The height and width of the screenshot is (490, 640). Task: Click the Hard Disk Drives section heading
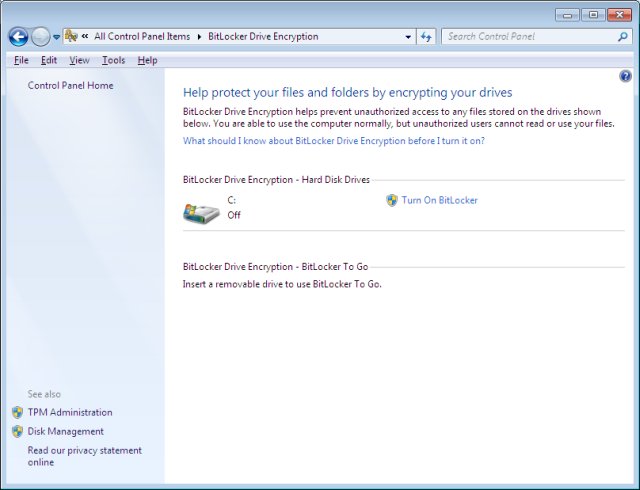pyautogui.click(x=276, y=180)
